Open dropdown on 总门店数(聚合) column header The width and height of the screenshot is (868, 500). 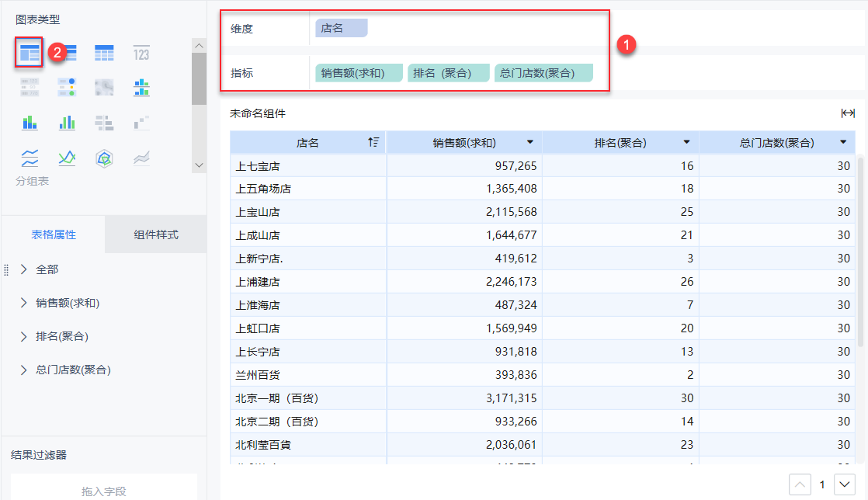pyautogui.click(x=843, y=142)
